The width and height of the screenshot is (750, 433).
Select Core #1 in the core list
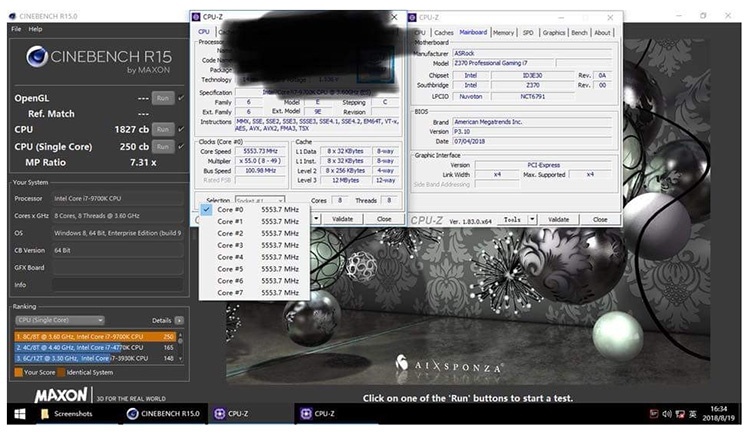[x=254, y=222]
